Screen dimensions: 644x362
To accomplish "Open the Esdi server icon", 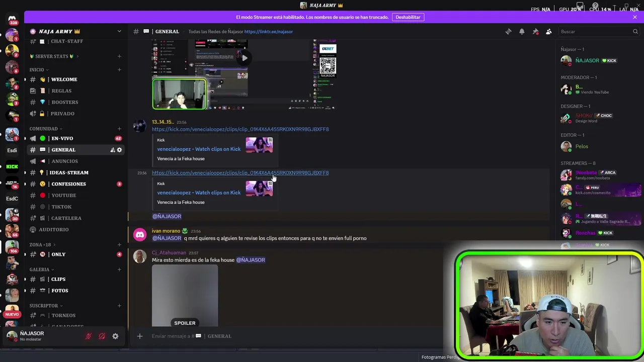I will (x=12, y=150).
